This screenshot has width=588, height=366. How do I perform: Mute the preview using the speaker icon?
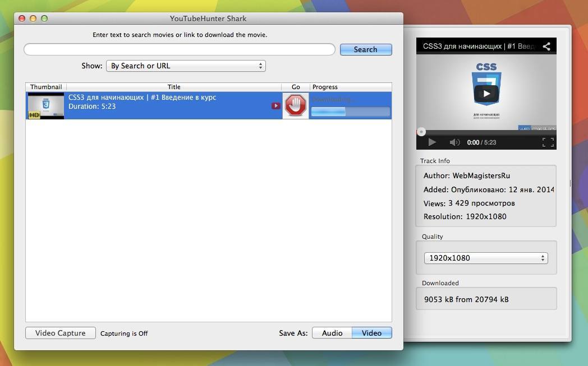click(x=454, y=142)
